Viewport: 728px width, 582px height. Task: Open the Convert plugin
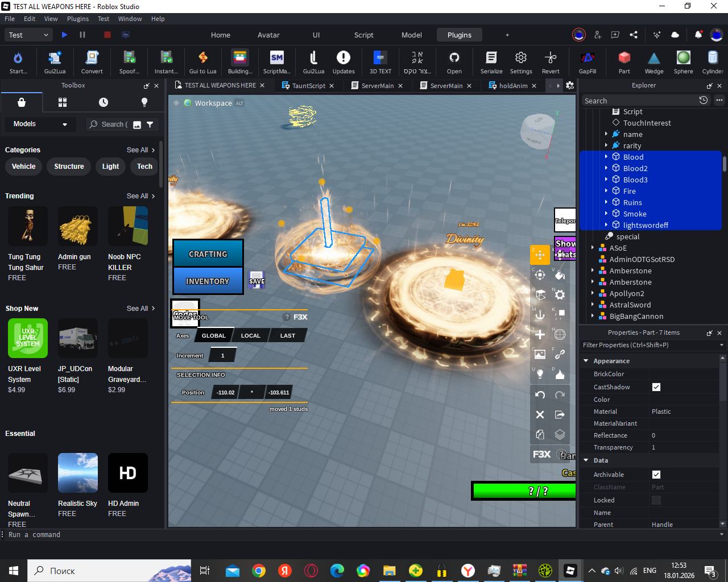[x=92, y=62]
